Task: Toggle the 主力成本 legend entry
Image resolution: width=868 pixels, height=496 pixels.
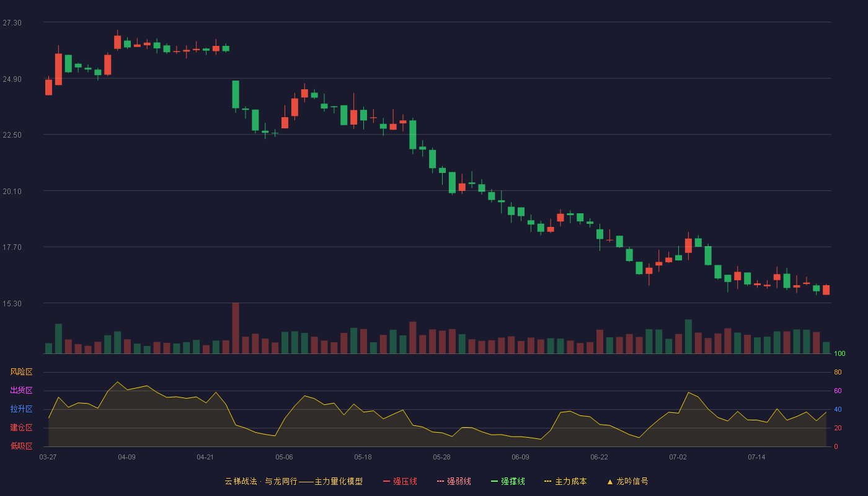Action: pos(565,481)
